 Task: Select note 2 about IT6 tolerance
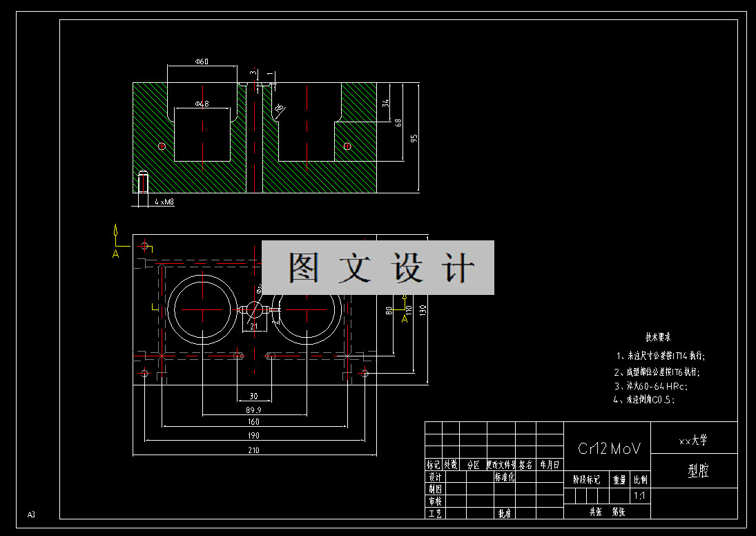pos(657,372)
